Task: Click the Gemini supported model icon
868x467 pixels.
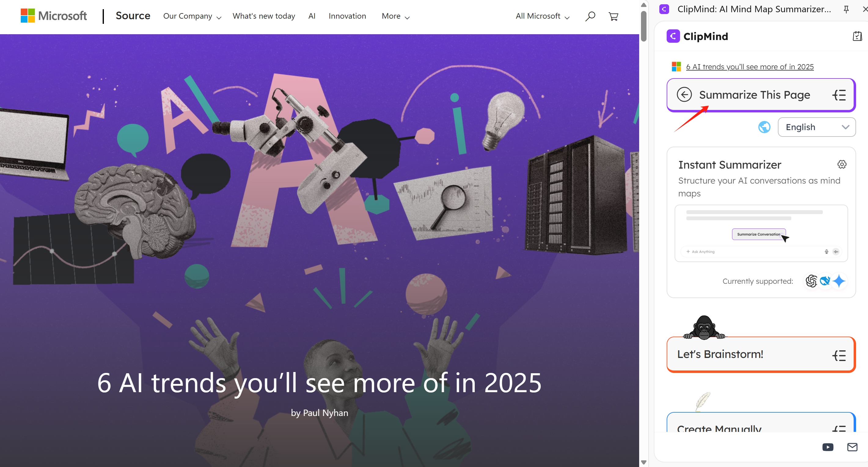Action: click(x=839, y=281)
